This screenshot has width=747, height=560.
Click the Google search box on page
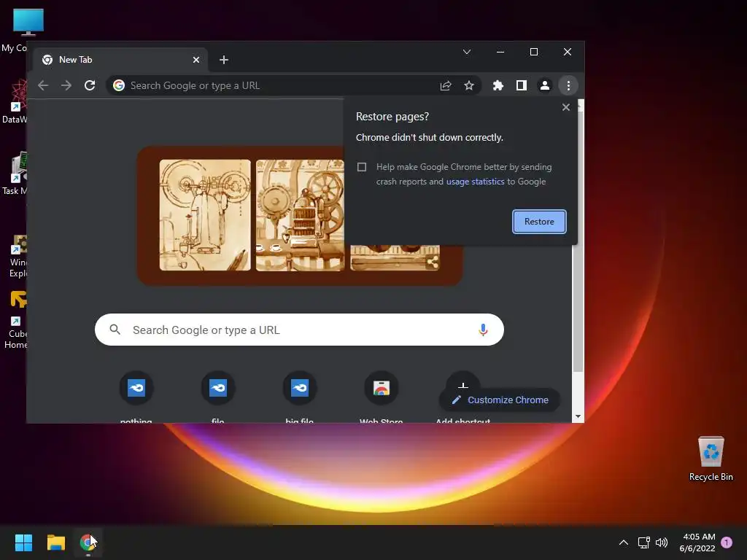(299, 330)
